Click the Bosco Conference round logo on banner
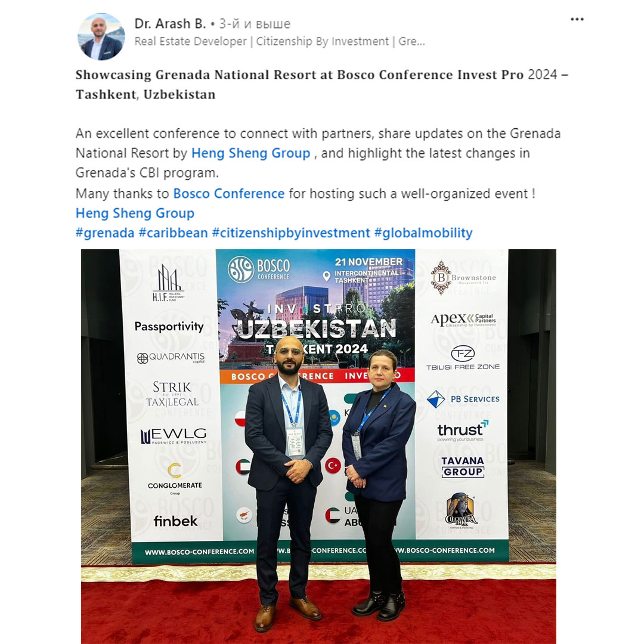 241,269
